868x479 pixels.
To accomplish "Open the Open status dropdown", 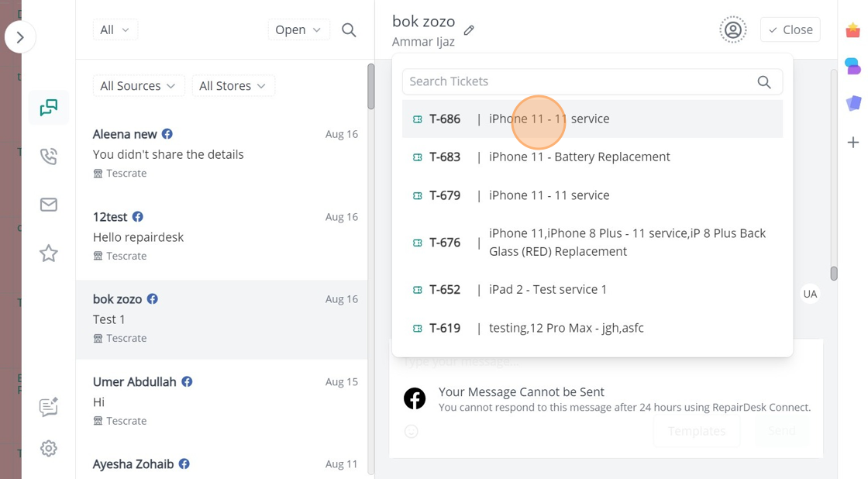I will point(298,30).
